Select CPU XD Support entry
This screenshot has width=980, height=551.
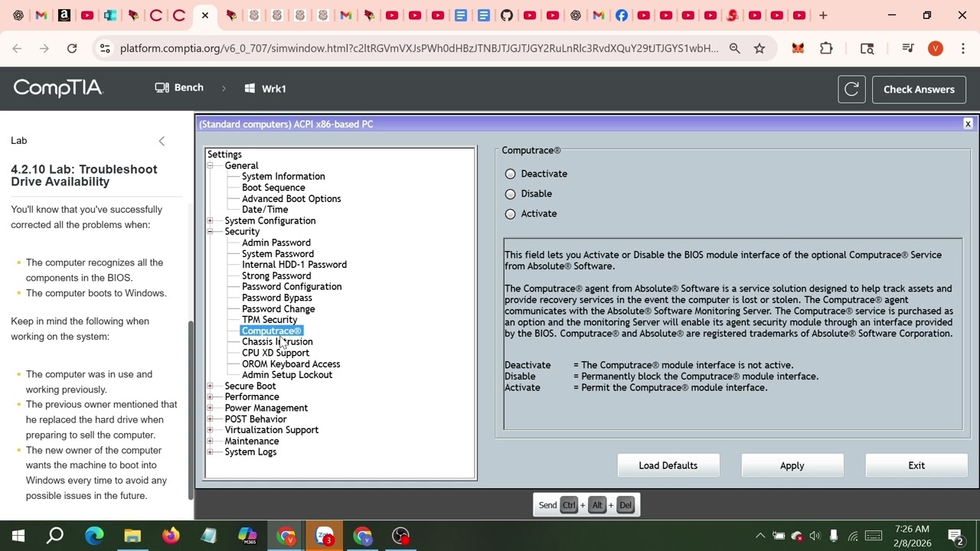pyautogui.click(x=276, y=353)
